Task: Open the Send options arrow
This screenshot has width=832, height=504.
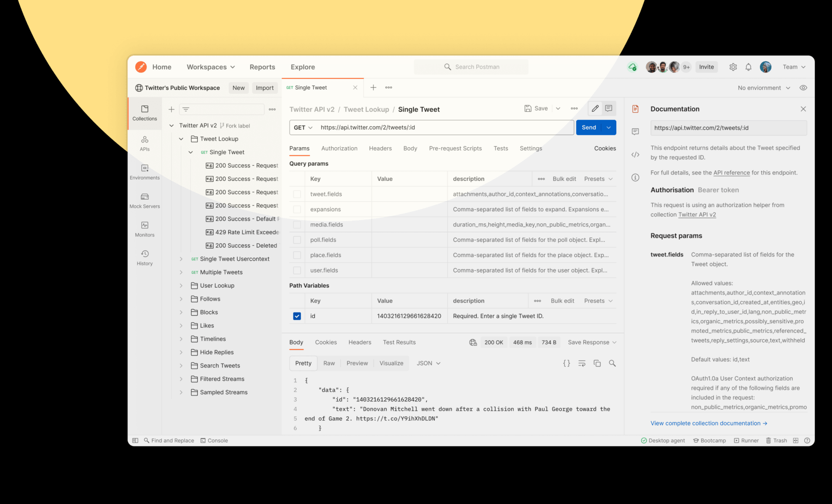Action: 609,127
